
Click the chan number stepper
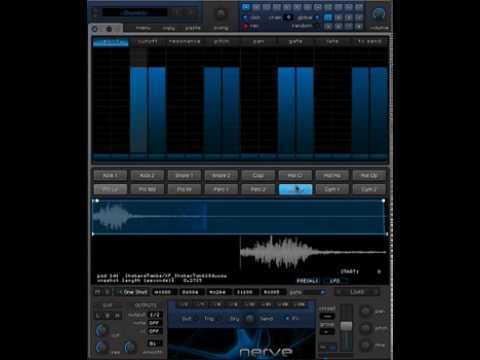[288, 17]
